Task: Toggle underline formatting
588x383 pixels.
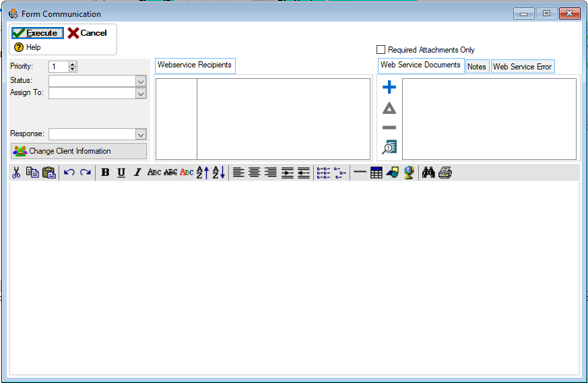Action: (121, 173)
